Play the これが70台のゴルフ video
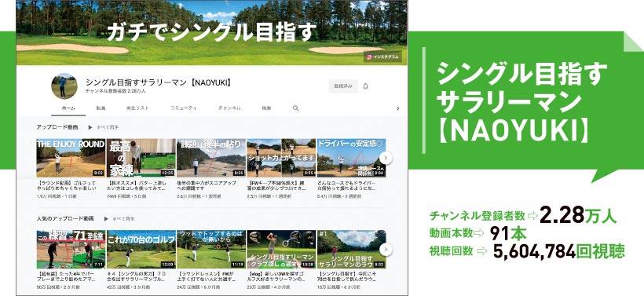 click(x=141, y=249)
